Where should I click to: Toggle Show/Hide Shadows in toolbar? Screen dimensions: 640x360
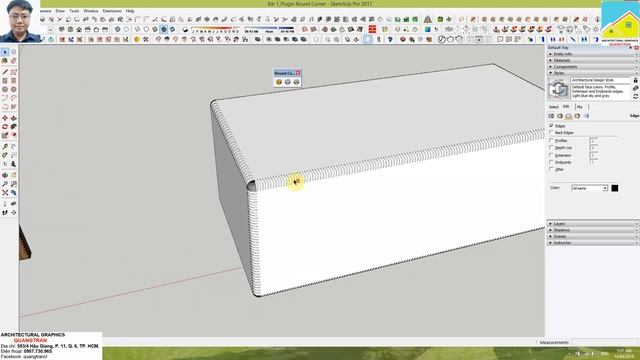click(x=186, y=29)
